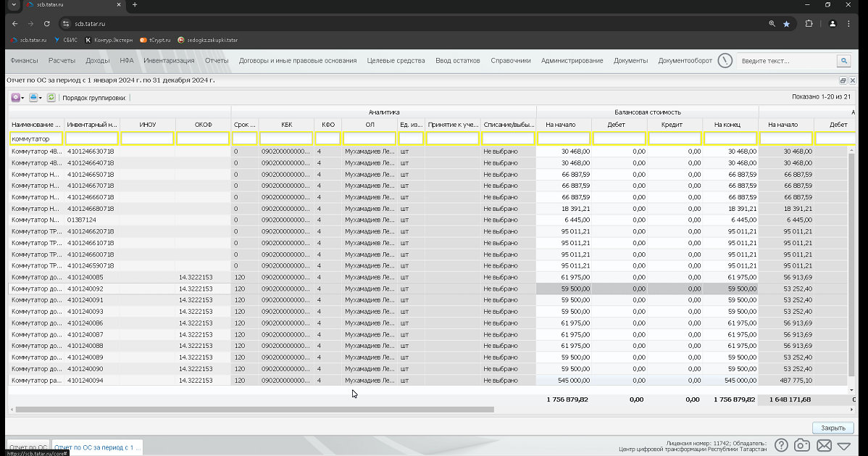868x456 pixels.
Task: Click the camera screenshot icon at bottom
Action: pyautogui.click(x=801, y=445)
